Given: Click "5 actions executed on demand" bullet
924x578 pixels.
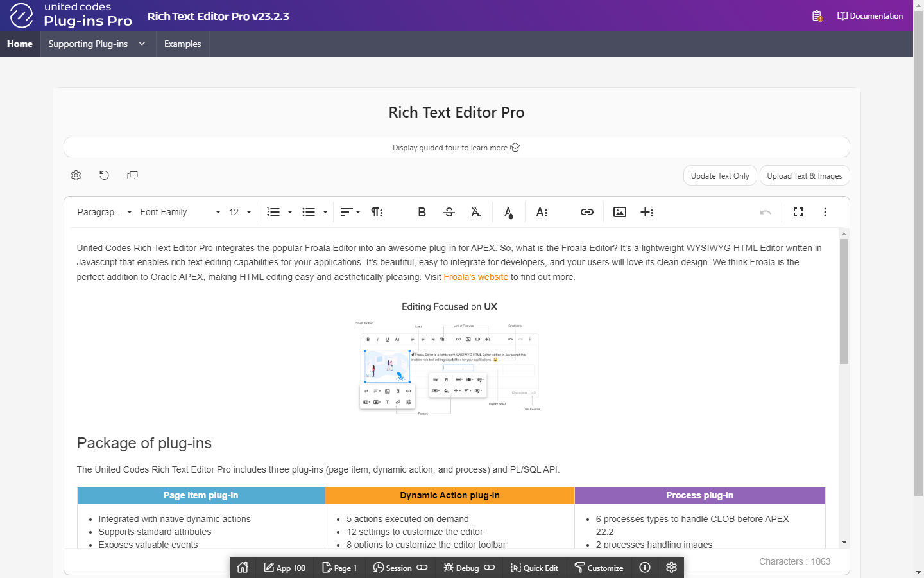Looking at the screenshot, I should 407,519.
